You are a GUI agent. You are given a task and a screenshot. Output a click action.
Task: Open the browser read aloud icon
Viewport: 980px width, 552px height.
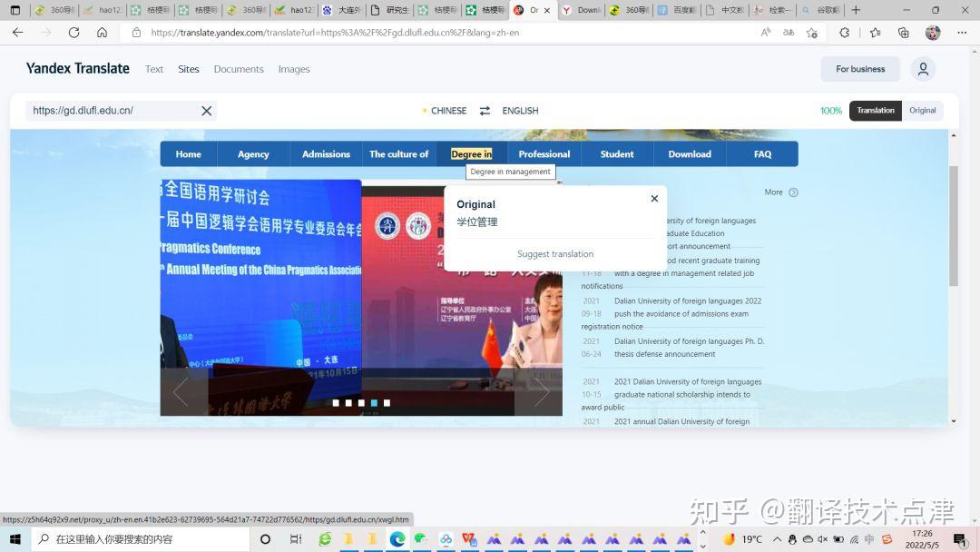tap(767, 32)
